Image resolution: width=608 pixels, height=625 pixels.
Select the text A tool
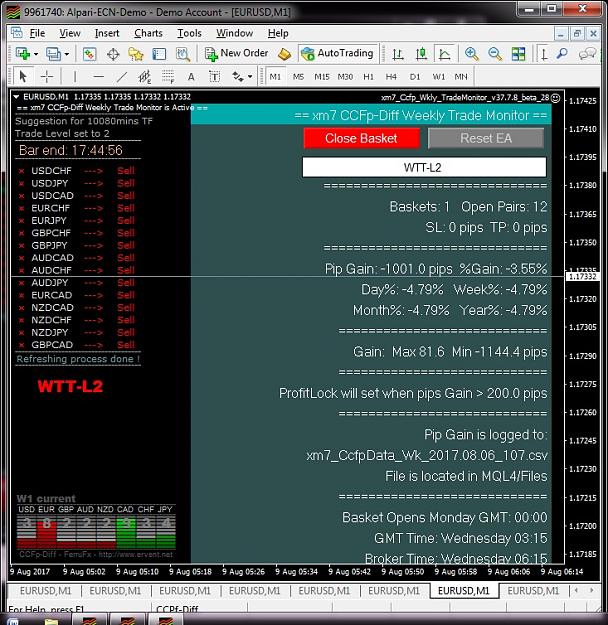pyautogui.click(x=191, y=77)
